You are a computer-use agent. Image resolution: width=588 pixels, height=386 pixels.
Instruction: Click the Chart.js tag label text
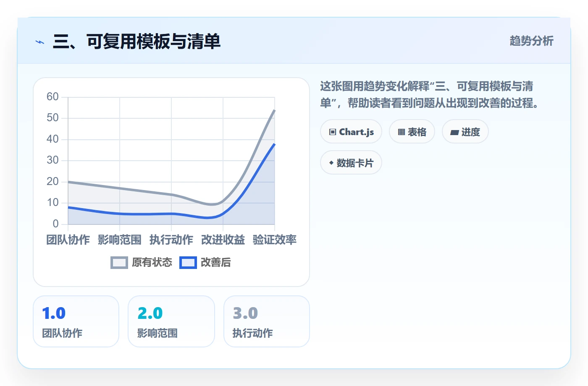pyautogui.click(x=357, y=132)
